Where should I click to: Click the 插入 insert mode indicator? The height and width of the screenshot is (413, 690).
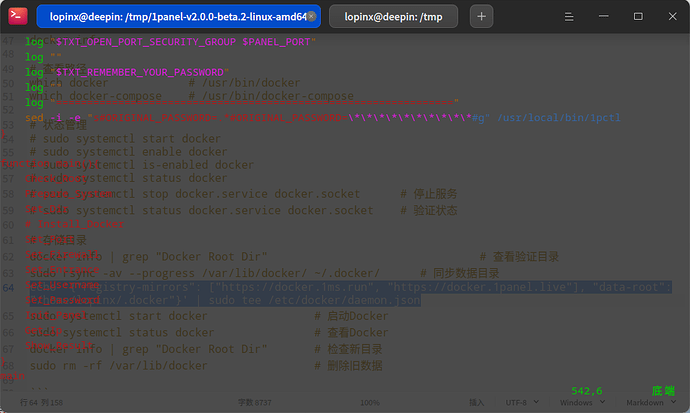click(476, 402)
